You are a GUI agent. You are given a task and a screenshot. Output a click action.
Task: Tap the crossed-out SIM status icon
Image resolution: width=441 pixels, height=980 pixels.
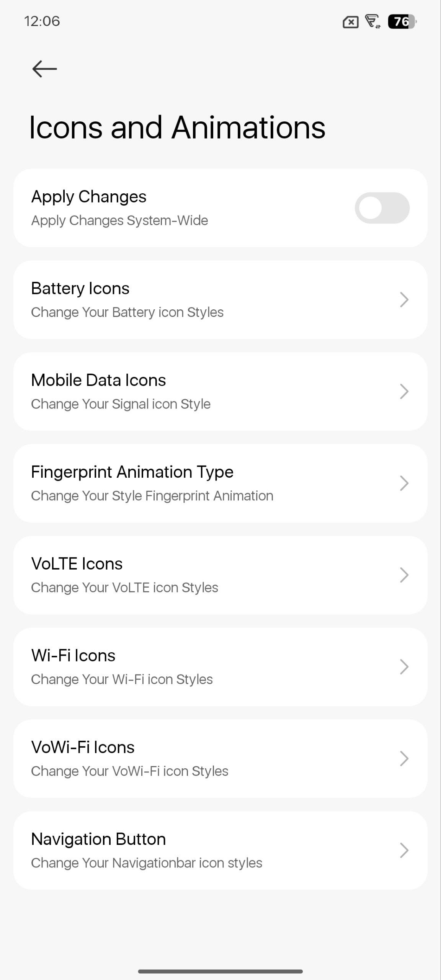pyautogui.click(x=350, y=22)
